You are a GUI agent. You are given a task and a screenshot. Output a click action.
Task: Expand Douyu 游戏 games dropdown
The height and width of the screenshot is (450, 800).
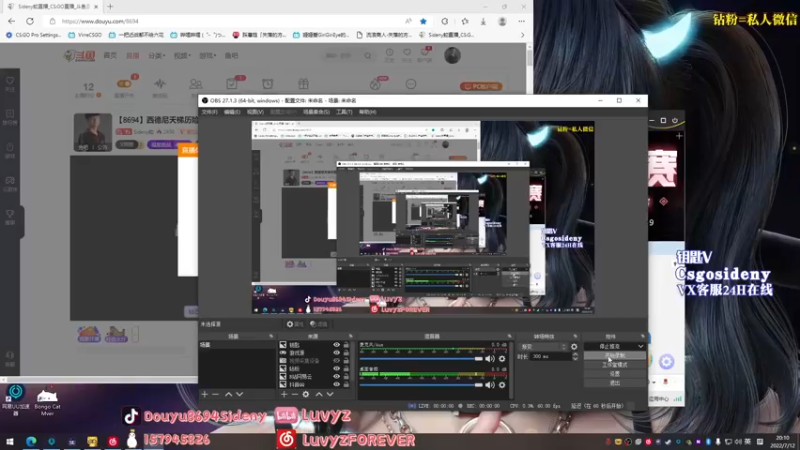point(207,56)
